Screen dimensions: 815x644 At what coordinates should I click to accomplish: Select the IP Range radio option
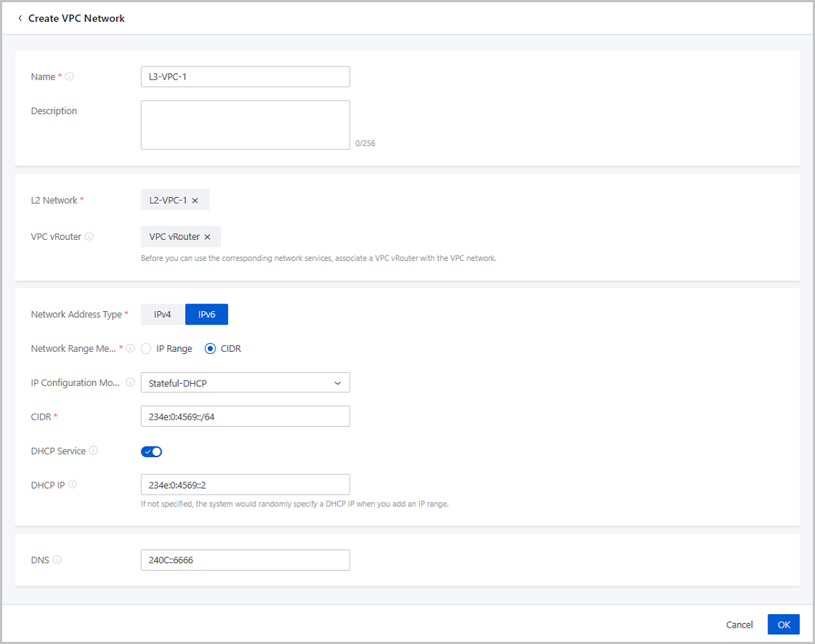pyautogui.click(x=146, y=348)
